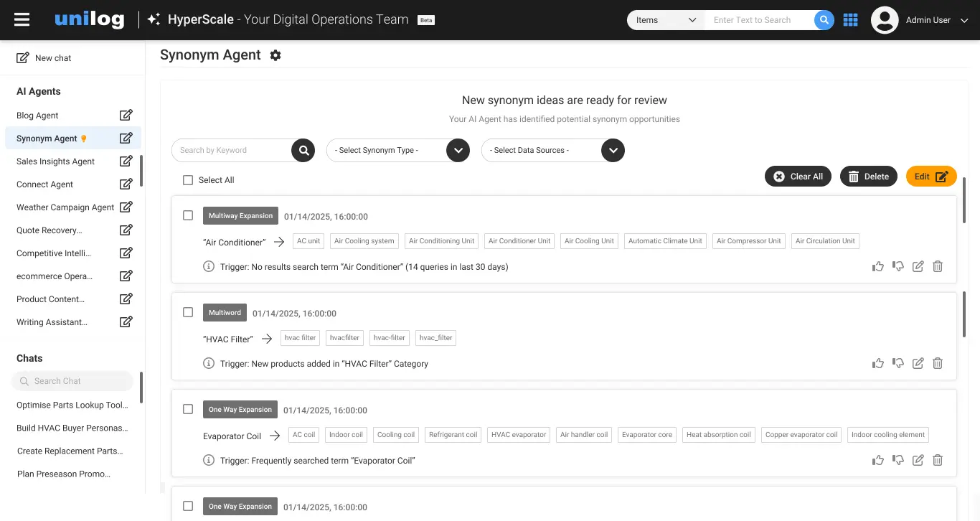980x521 pixels.
Task: Delete the Air Conditioner synonym card
Action: pyautogui.click(x=938, y=266)
